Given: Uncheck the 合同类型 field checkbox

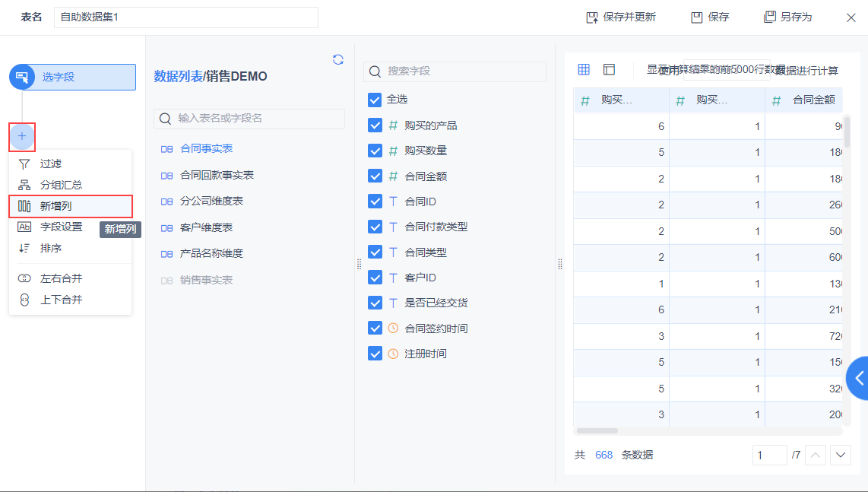Looking at the screenshot, I should coord(375,252).
